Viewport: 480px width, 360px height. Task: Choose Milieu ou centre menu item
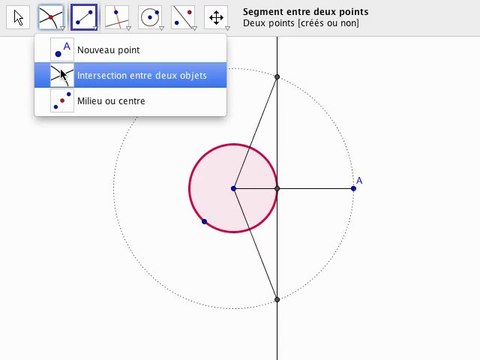click(130, 101)
